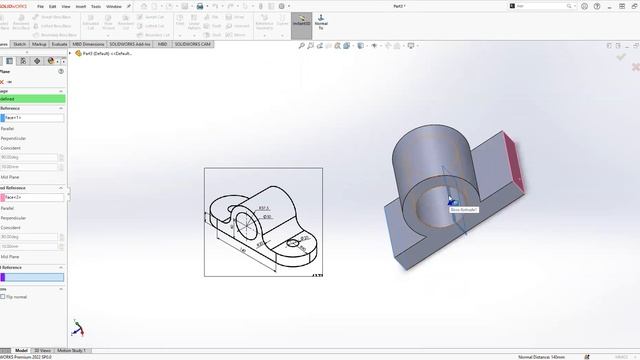Image resolution: width=640 pixels, height=360 pixels.
Task: Click the Plane PropertyManager help icon
Action: tap(61, 71)
